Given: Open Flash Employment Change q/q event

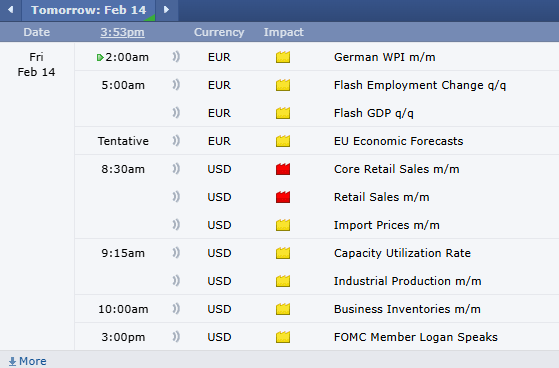Looking at the screenshot, I should tap(420, 85).
